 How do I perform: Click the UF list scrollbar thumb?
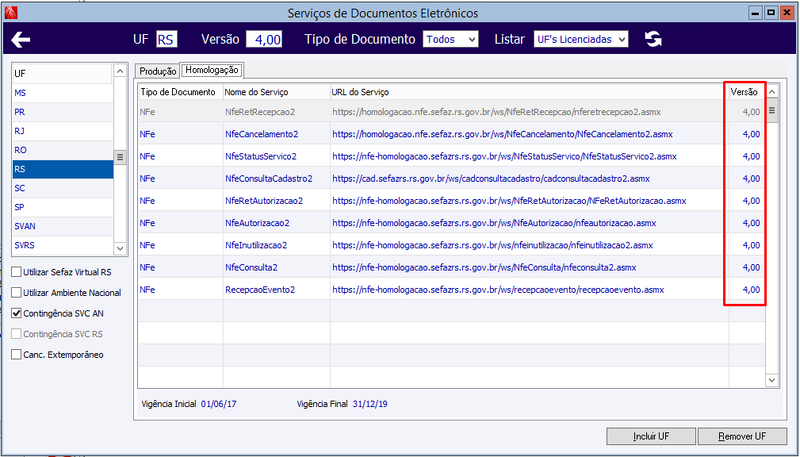(x=120, y=157)
